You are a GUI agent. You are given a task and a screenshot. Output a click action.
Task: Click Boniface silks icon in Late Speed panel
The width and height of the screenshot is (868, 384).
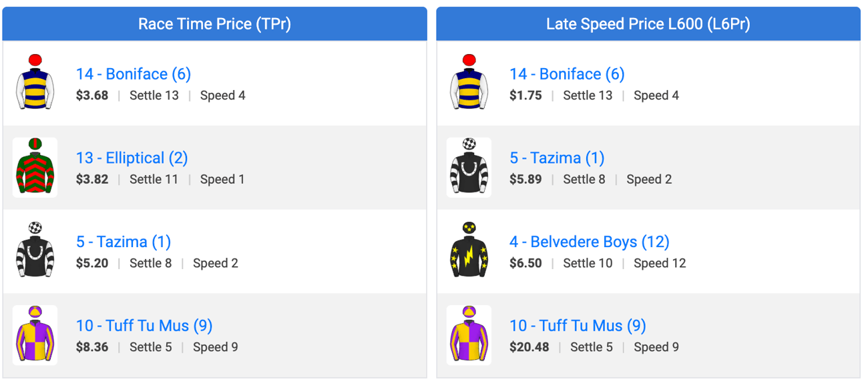pyautogui.click(x=469, y=83)
